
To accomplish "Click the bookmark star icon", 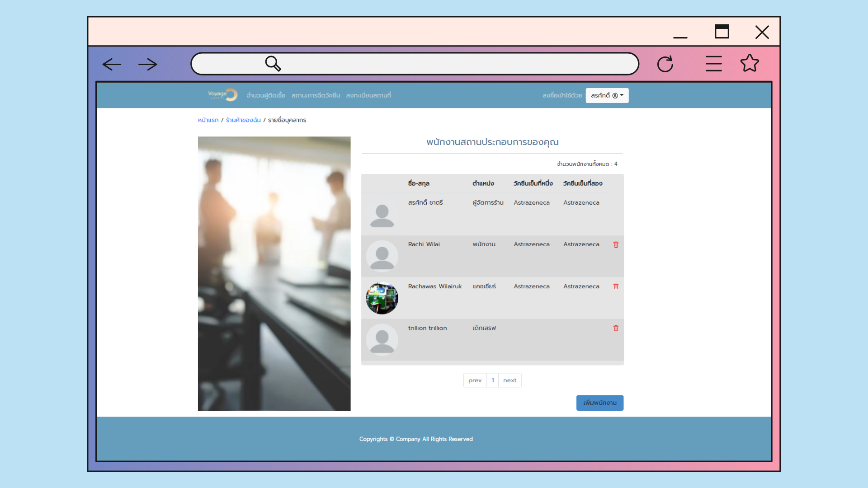I will [x=750, y=63].
